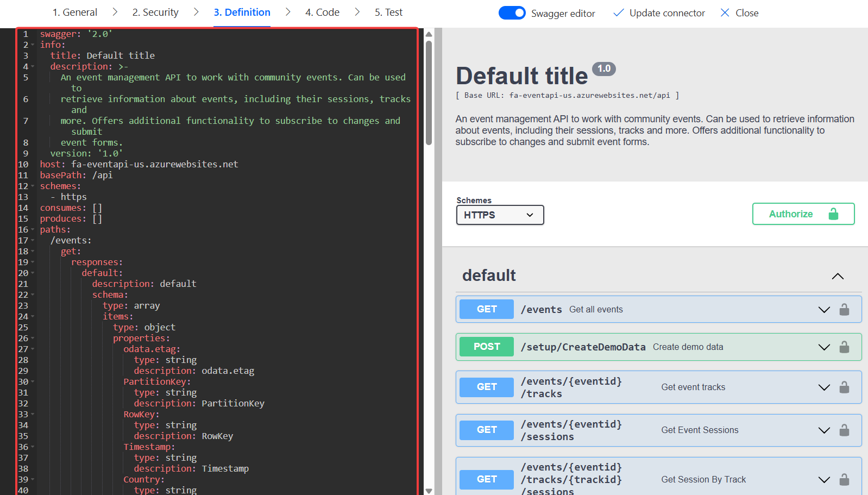Fold the /events block at line 17

coord(33,240)
